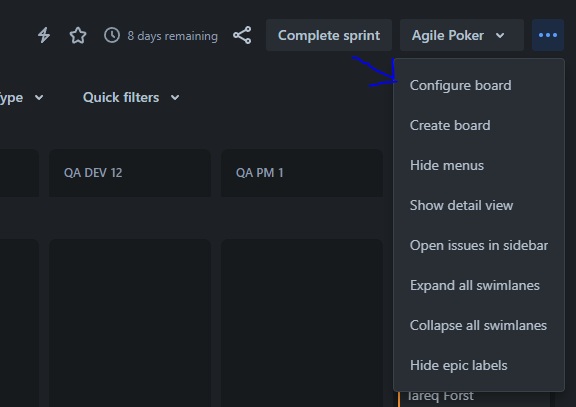Open the Type filter dropdown

tap(21, 97)
